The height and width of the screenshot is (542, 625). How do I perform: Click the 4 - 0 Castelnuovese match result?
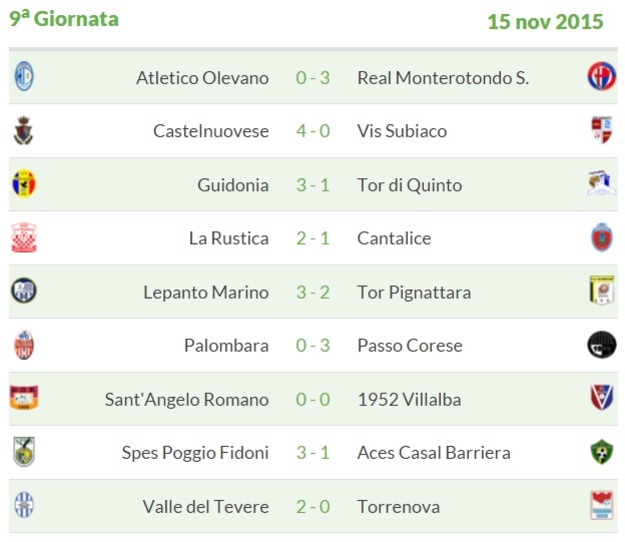tap(313, 131)
